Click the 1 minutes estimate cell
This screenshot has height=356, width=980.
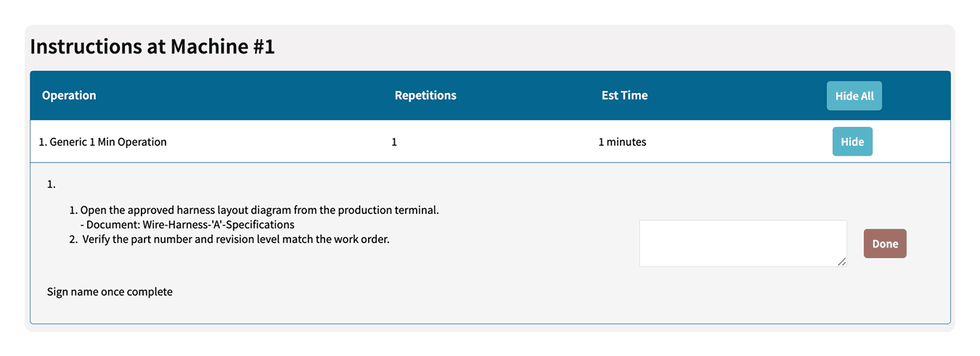pyautogui.click(x=622, y=142)
